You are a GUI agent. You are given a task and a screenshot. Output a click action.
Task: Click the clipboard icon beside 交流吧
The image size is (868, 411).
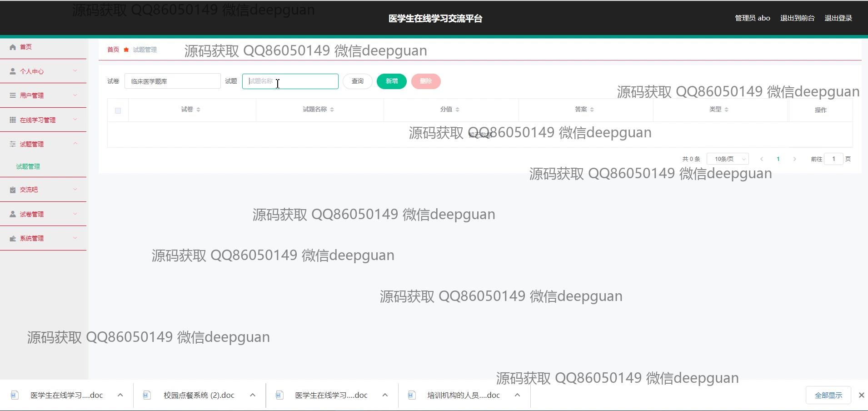click(13, 190)
